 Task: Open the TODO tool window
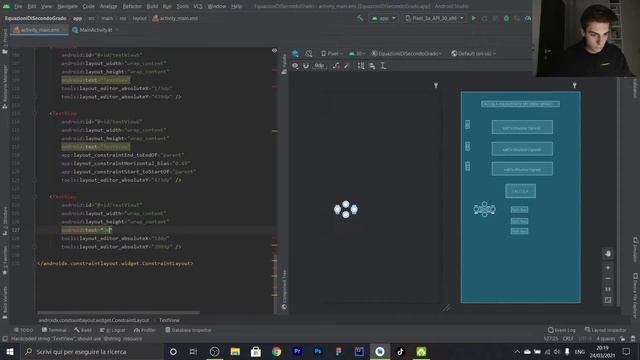(24, 330)
